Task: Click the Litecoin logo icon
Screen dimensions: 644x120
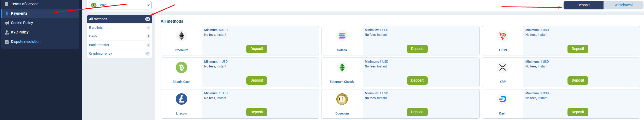Action: coord(182,99)
